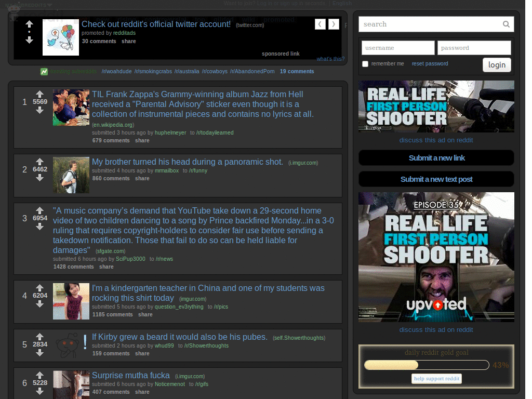
Task: Upvote the kindergarten teacher in China post
Action: pyautogui.click(x=39, y=288)
